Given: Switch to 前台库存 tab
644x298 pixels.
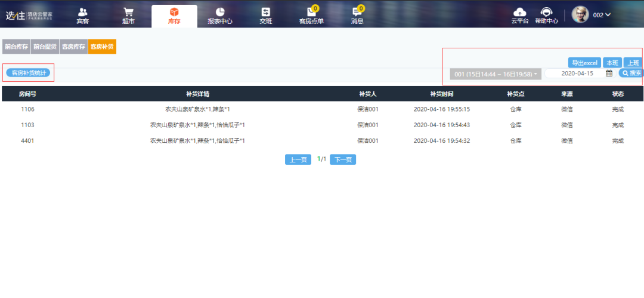Looking at the screenshot, I should click(17, 47).
